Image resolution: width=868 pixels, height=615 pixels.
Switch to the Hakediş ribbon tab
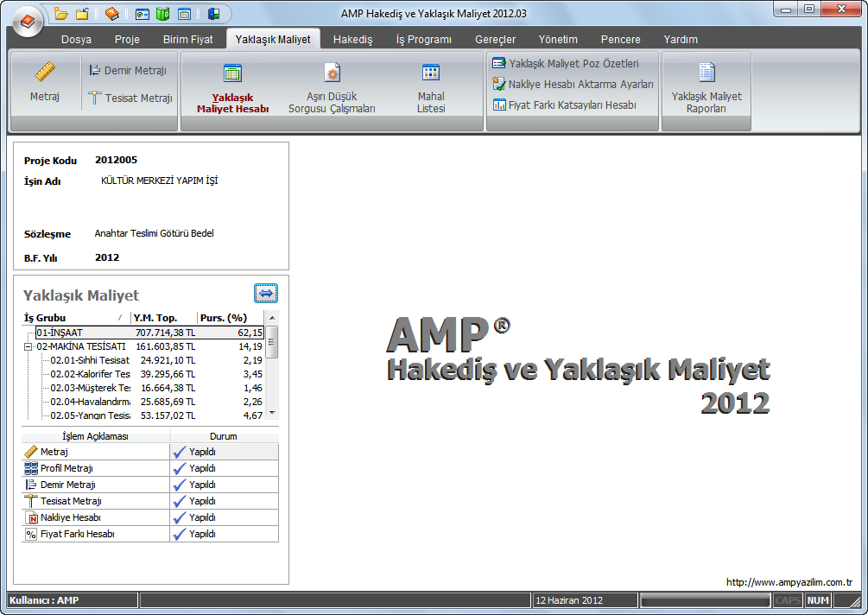coord(352,39)
